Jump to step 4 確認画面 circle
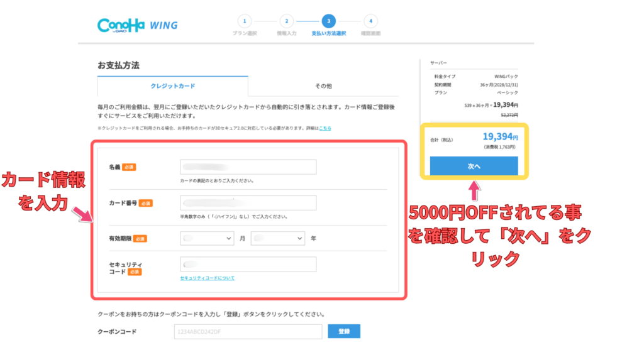The width and height of the screenshot is (644, 362). coord(370,20)
